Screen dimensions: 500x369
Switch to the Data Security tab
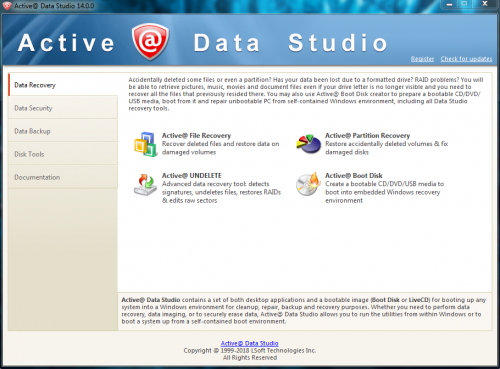(x=63, y=108)
